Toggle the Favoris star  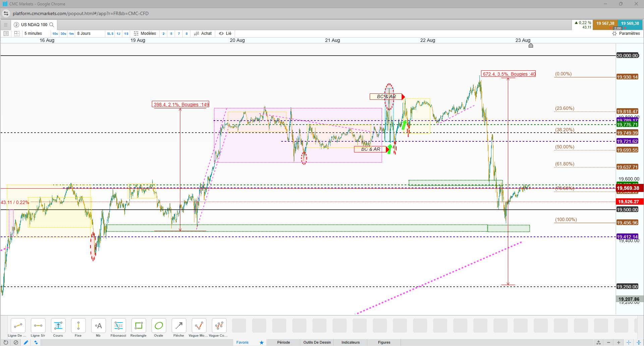(261, 342)
